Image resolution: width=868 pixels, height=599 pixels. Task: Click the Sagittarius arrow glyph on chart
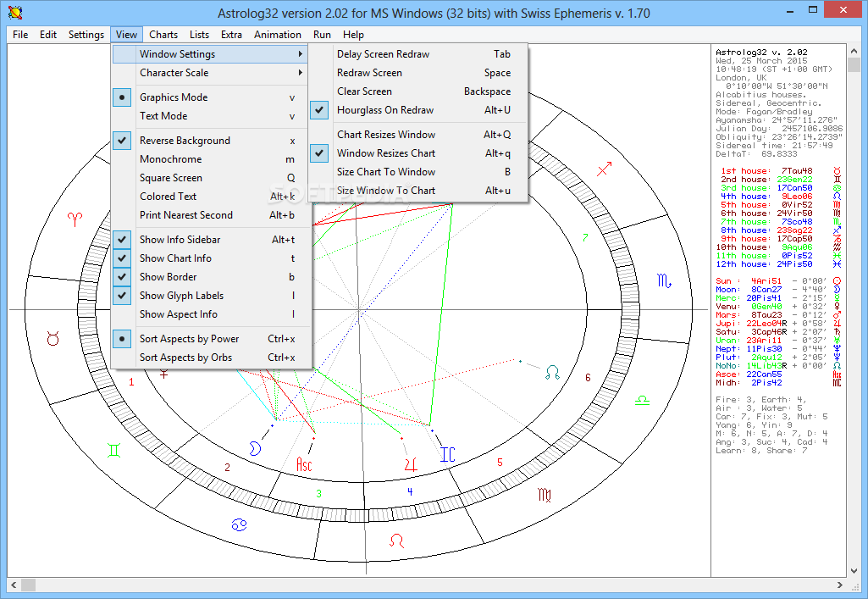(605, 169)
